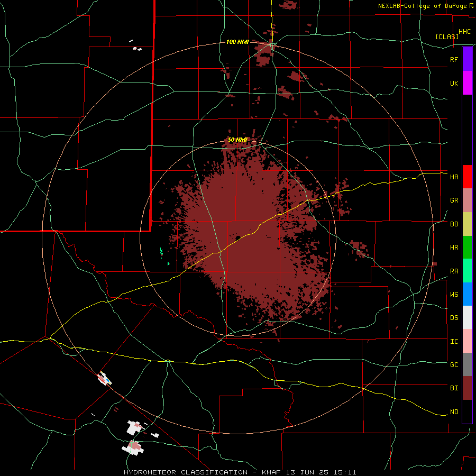476x476 pixels.
Task: Click the purple RF legend color swatch
Action: [467, 59]
